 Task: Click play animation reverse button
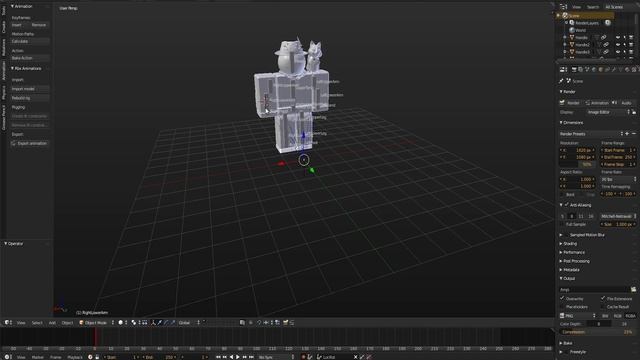pos(231,357)
